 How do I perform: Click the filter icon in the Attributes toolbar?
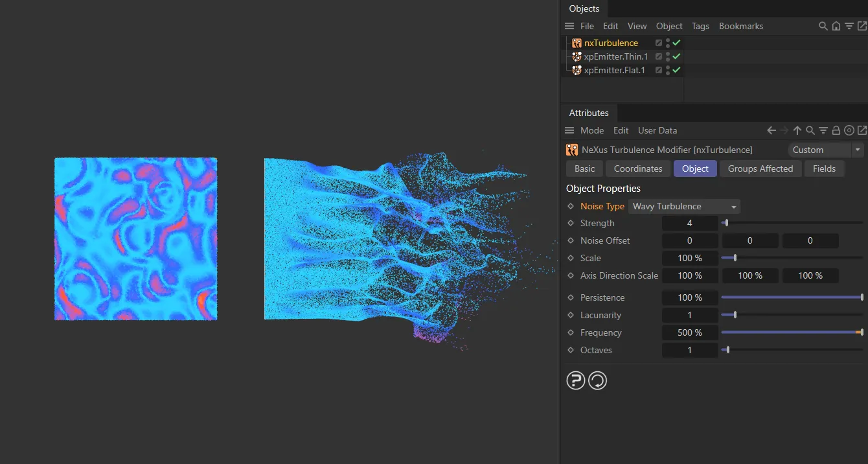click(x=823, y=130)
